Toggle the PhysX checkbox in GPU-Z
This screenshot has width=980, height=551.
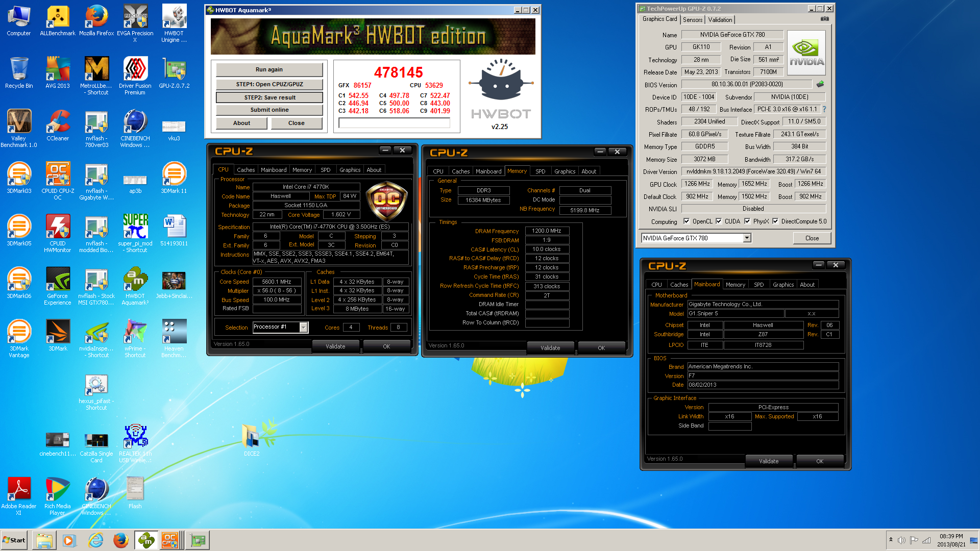747,221
